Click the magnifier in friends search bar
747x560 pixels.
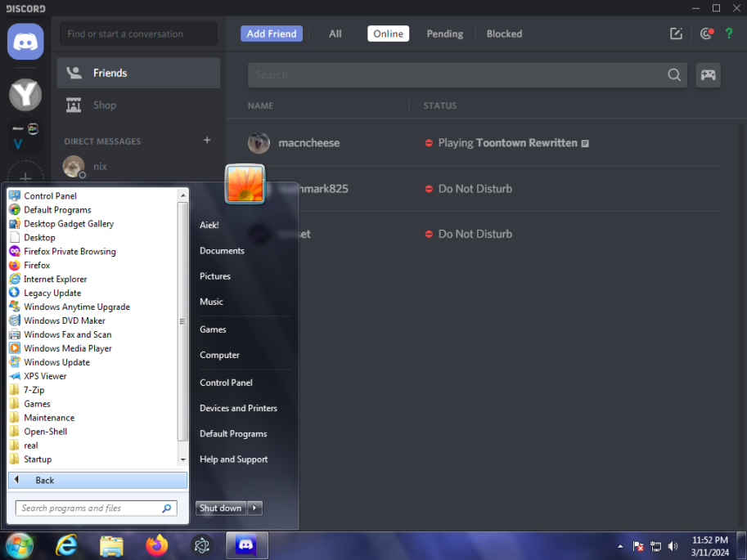674,74
